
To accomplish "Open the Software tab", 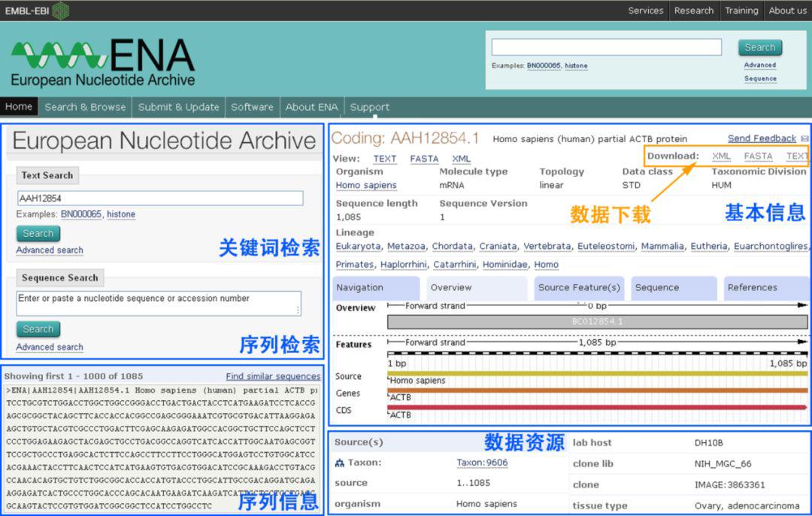I will tap(252, 107).
